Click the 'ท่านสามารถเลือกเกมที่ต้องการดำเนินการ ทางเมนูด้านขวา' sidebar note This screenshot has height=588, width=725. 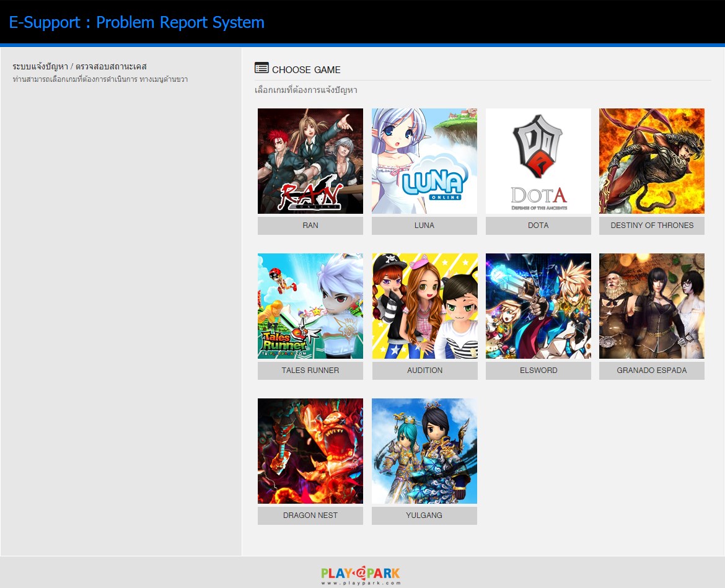click(x=100, y=79)
